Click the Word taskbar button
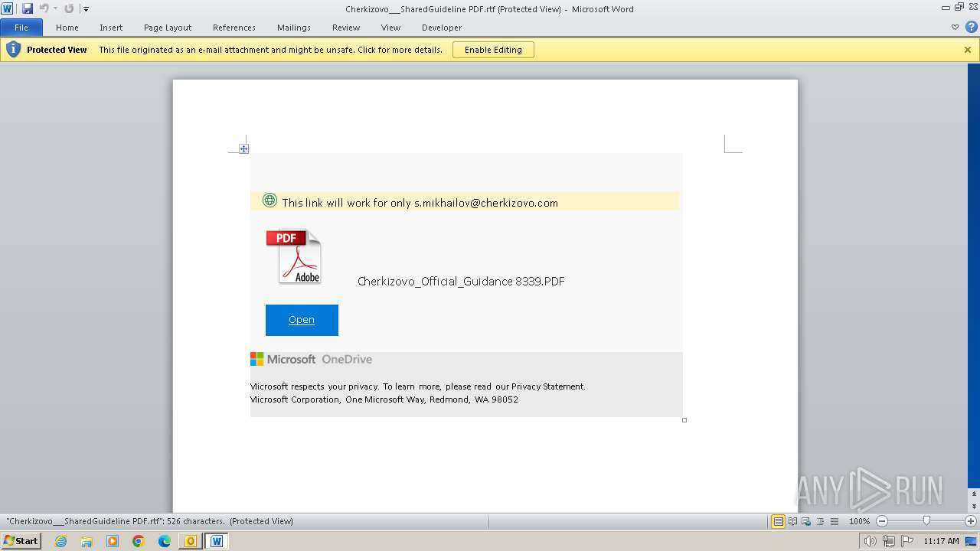 (217, 541)
